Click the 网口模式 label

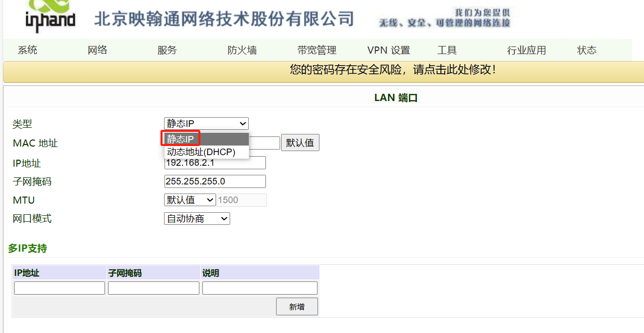click(32, 219)
